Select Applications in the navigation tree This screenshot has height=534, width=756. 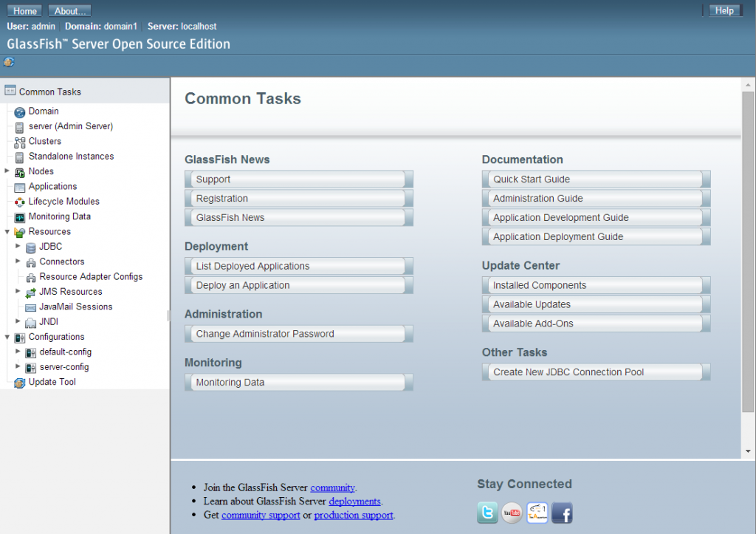tap(52, 187)
